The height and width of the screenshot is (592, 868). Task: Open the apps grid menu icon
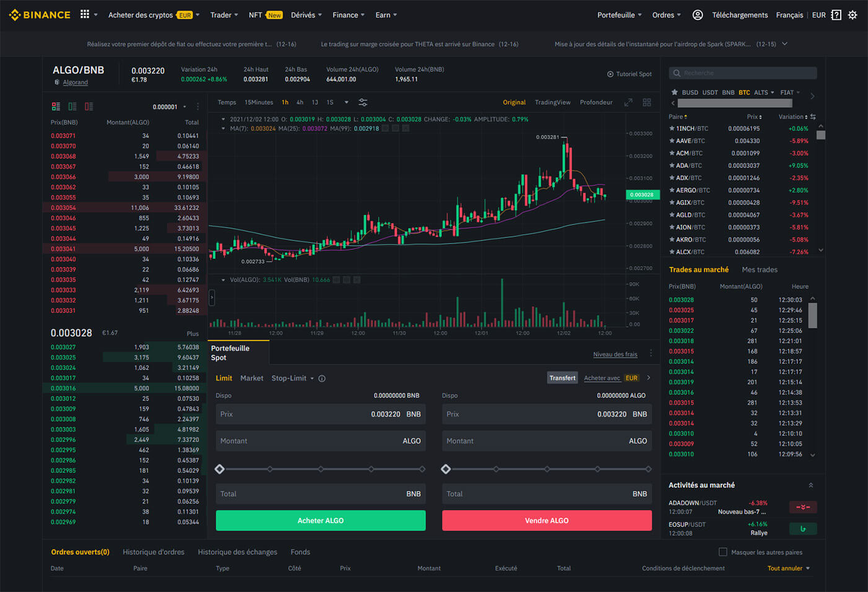point(85,14)
